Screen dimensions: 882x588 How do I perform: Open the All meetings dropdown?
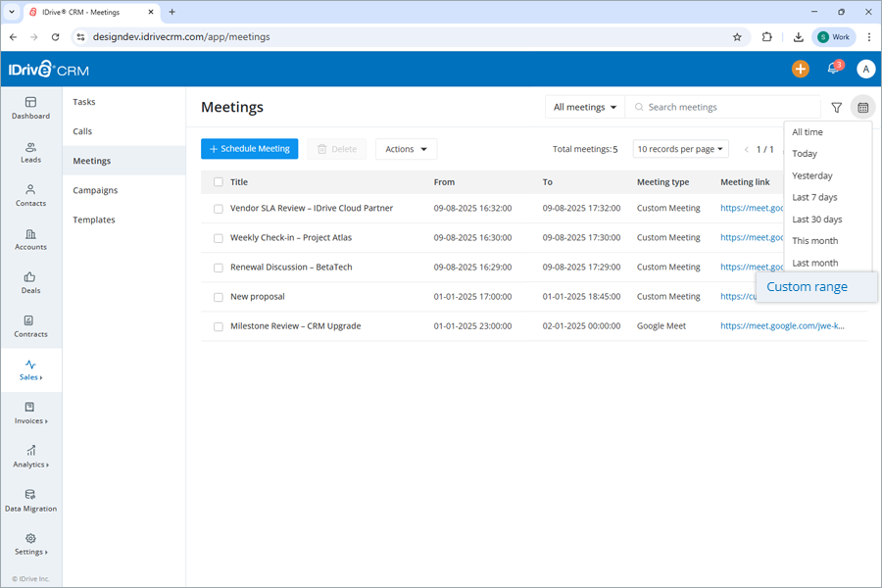[x=584, y=107]
